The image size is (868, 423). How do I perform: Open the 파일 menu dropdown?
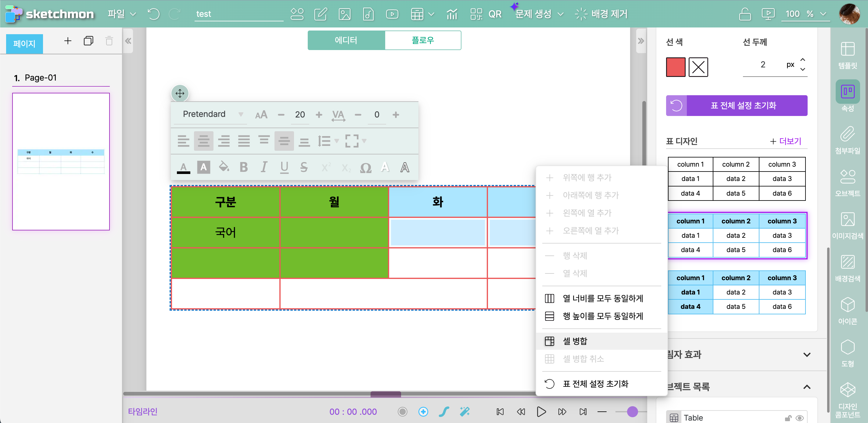pos(122,14)
